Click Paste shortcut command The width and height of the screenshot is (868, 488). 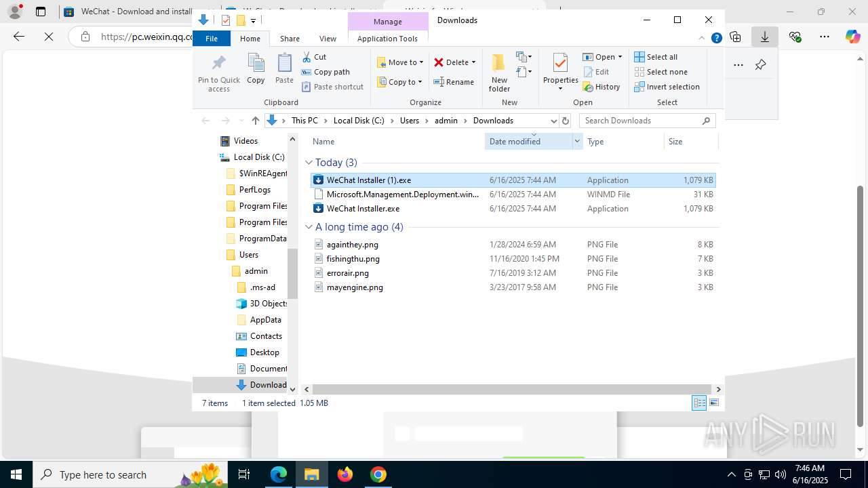tap(332, 87)
